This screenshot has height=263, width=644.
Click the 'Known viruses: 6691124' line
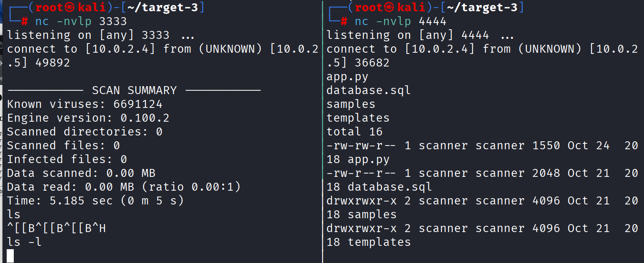[84, 104]
